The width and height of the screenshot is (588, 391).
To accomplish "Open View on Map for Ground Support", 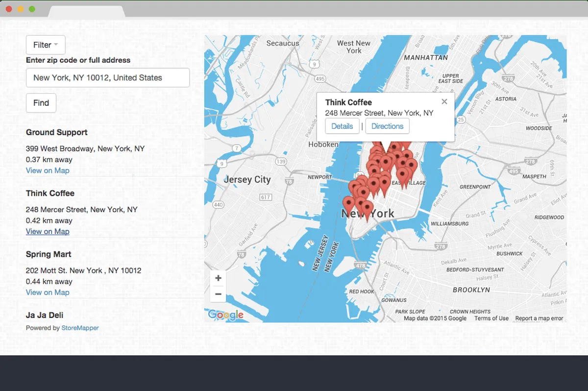I will 48,171.
